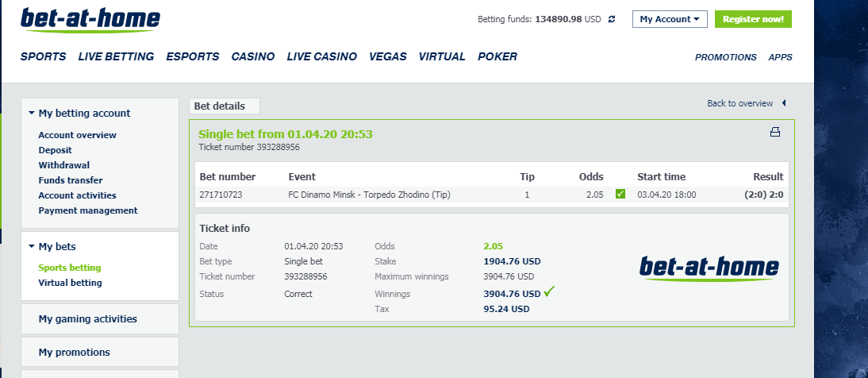This screenshot has width=868, height=378.
Task: Go to the ESPORTS section
Action: click(x=193, y=56)
